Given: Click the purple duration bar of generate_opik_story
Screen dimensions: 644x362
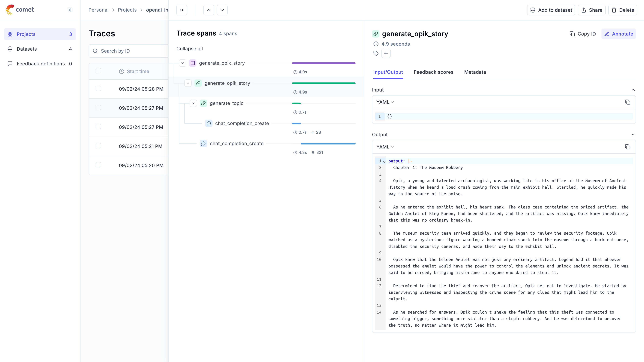Looking at the screenshot, I should (x=324, y=63).
